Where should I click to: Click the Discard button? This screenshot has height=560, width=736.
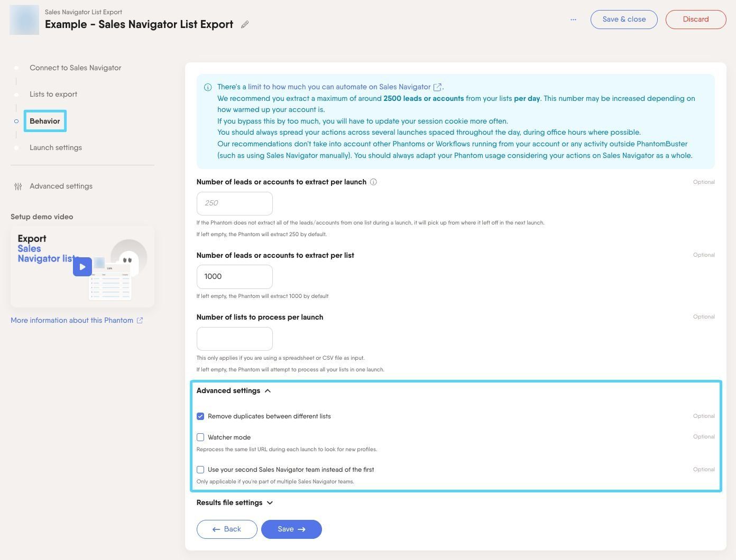coord(696,20)
